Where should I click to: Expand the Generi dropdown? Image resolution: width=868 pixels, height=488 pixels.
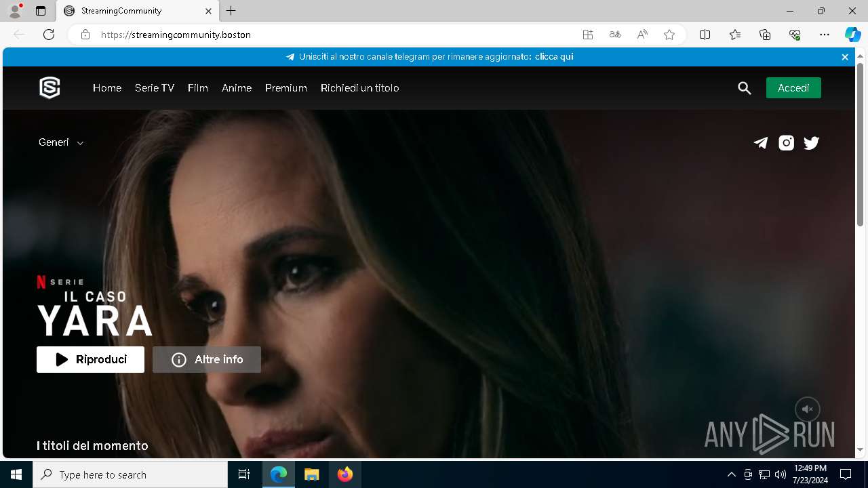pyautogui.click(x=61, y=142)
